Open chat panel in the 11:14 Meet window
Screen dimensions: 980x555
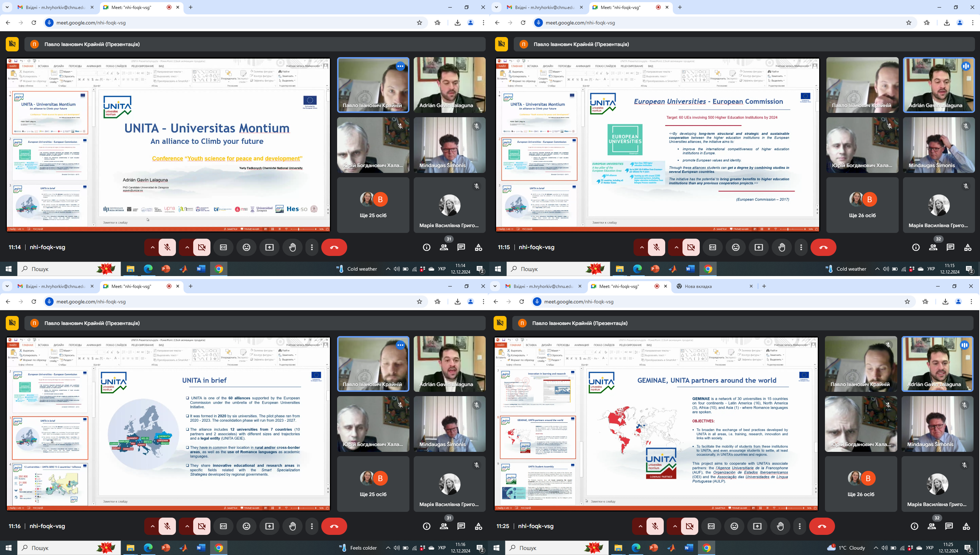[461, 247]
